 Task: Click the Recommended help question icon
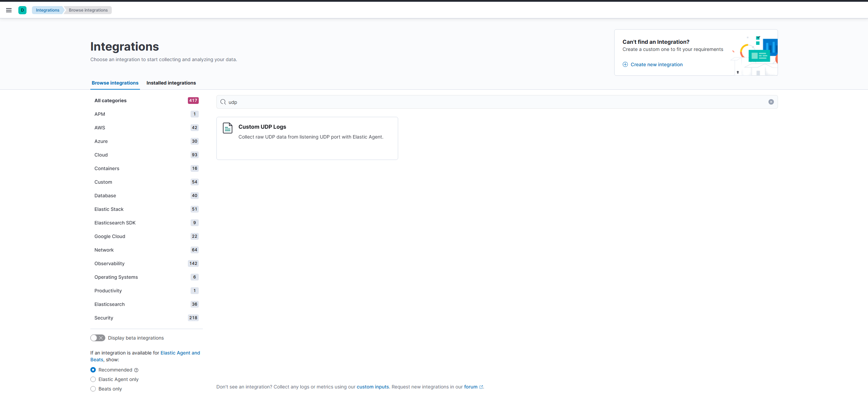coord(136,370)
